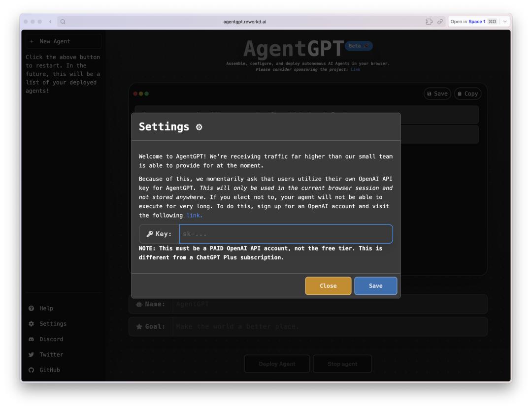Click the Help question mark icon
Viewport: 532px width, 409px height.
(31, 308)
